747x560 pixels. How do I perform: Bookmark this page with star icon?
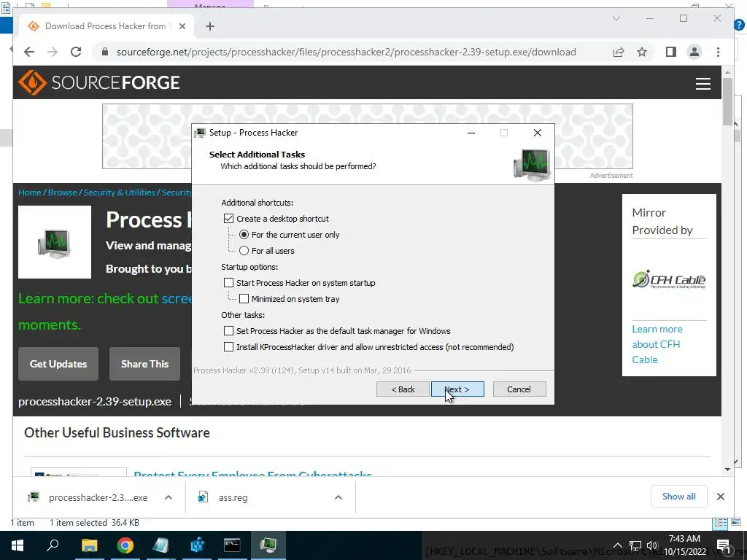point(642,52)
